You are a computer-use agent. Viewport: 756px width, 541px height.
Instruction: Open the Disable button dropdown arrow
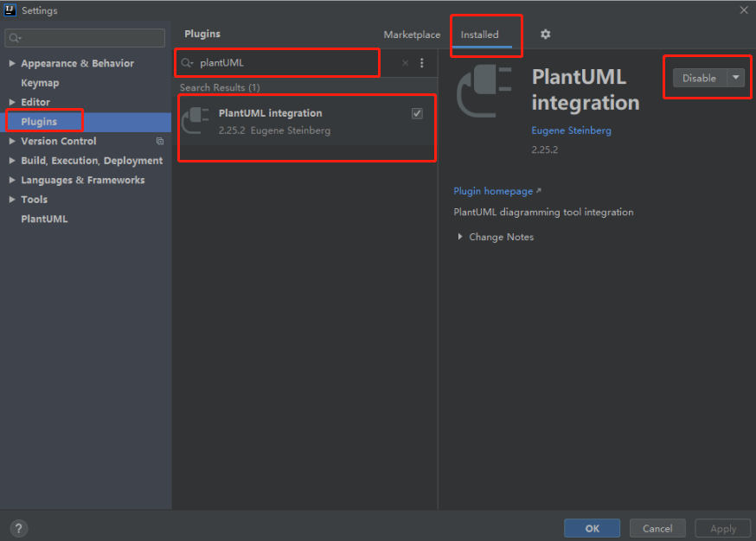click(x=735, y=78)
